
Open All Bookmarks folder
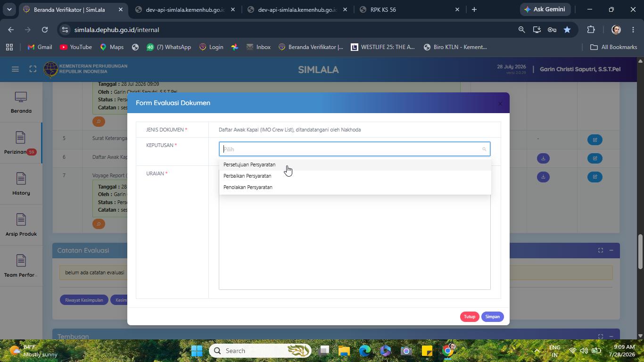tap(613, 47)
